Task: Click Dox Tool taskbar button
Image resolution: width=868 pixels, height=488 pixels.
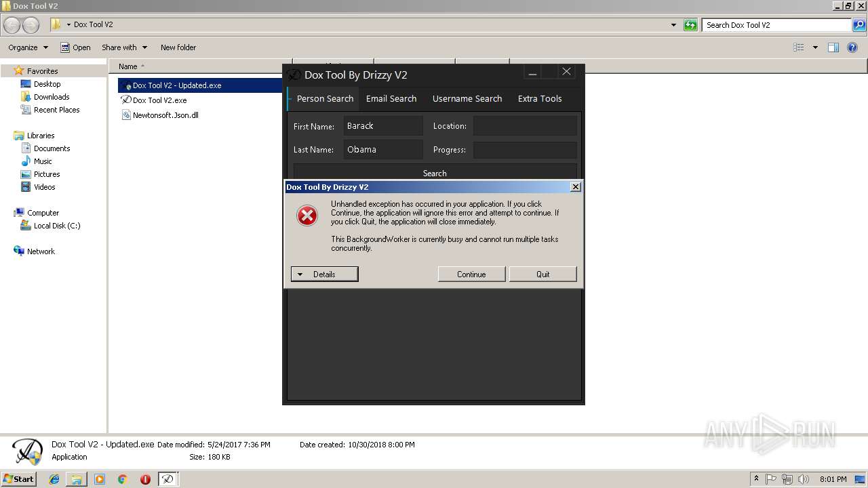Action: pyautogui.click(x=168, y=479)
